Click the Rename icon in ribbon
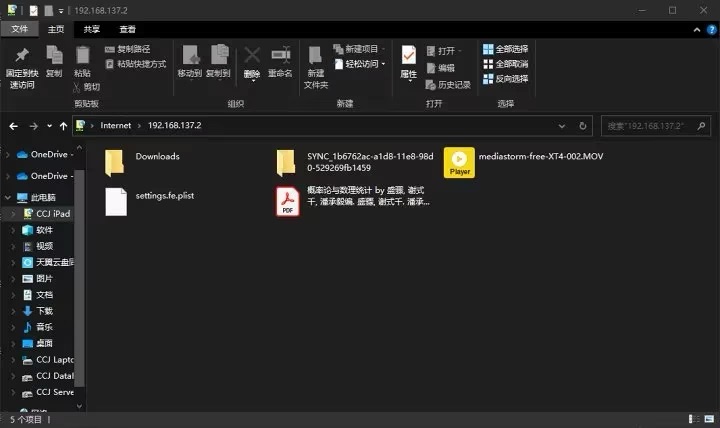 coord(281,58)
